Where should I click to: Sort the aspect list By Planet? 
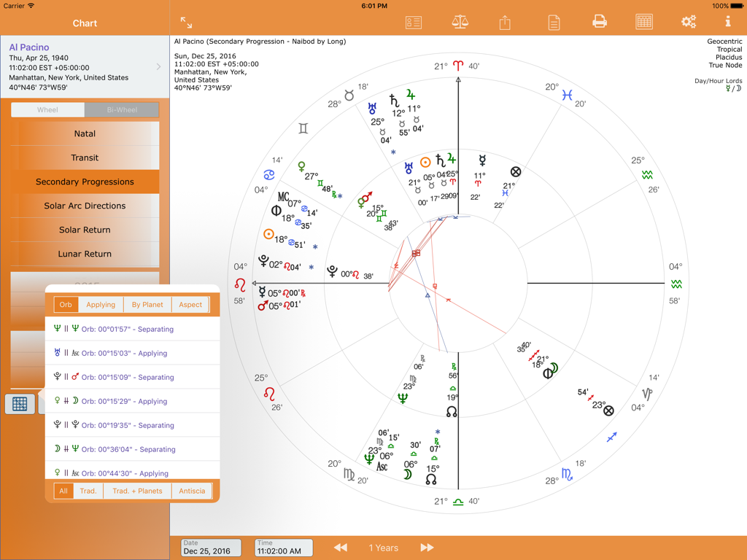(x=147, y=304)
